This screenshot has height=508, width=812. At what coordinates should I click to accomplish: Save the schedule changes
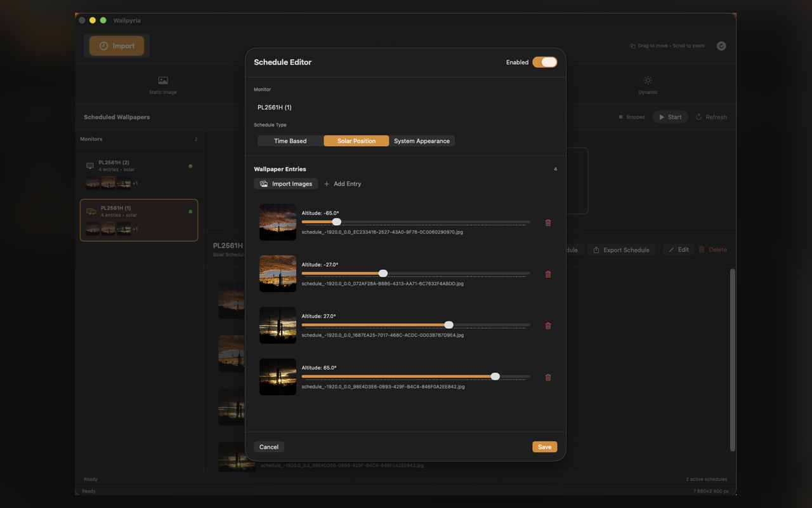coord(544,447)
